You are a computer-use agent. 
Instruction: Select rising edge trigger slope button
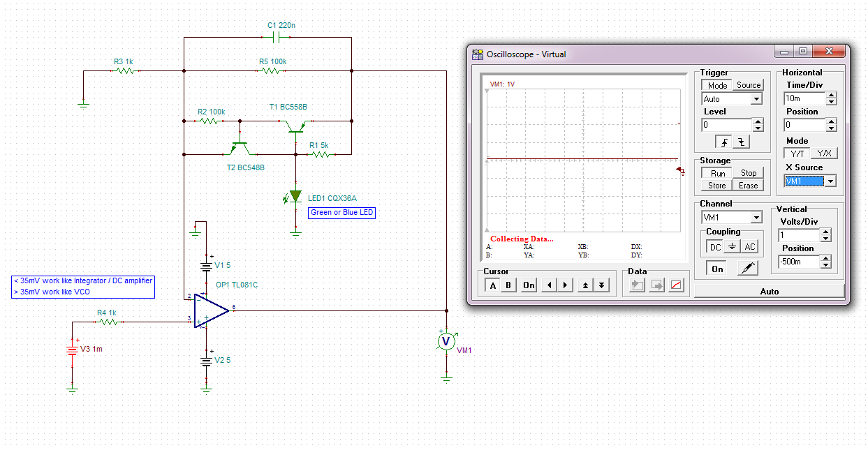click(x=725, y=142)
